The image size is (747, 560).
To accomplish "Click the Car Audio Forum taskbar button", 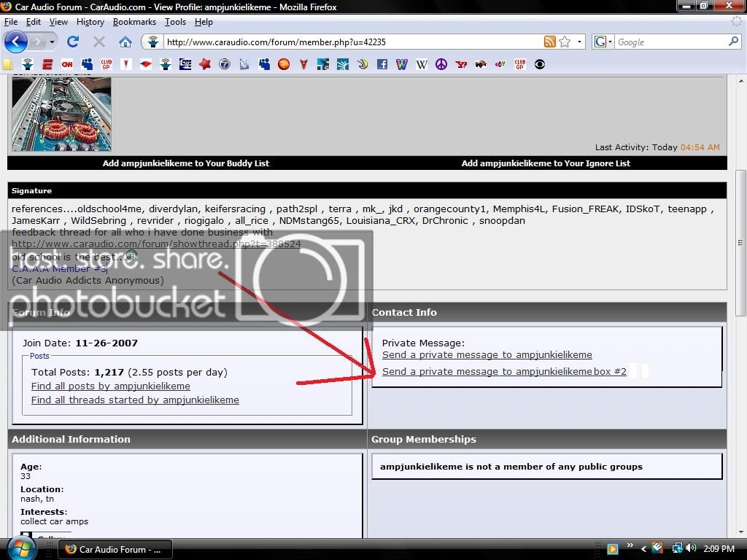I will 115,550.
